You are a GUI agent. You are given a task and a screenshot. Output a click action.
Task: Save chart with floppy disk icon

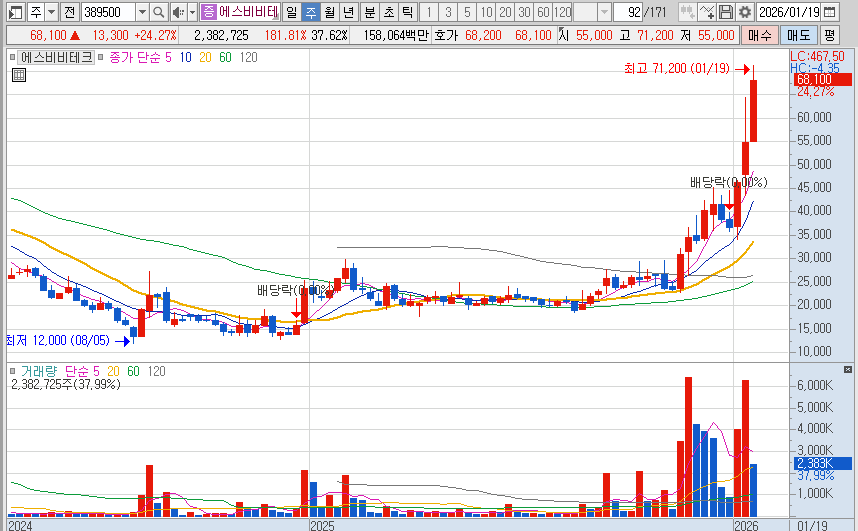(x=726, y=11)
